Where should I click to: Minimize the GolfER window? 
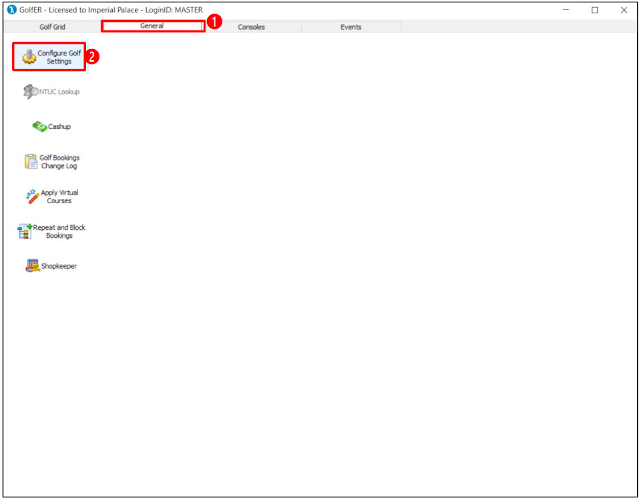[566, 10]
